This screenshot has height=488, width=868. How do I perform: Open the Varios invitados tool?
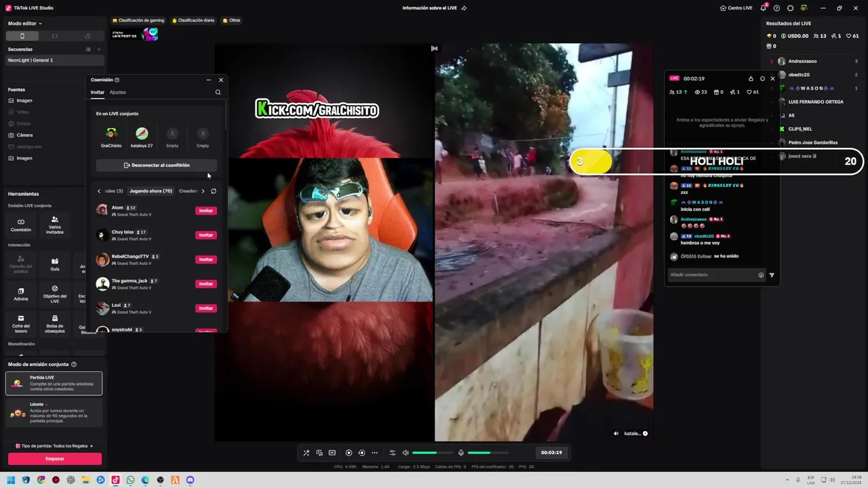(x=55, y=225)
